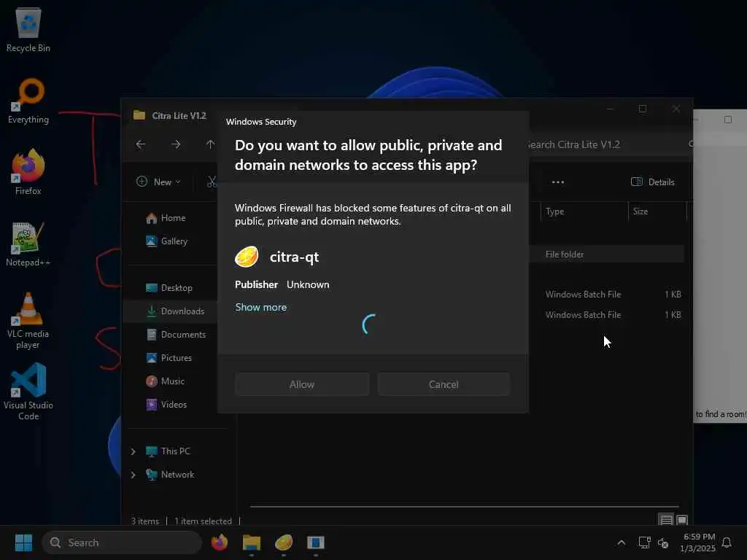Screen dimensions: 747x560
Task: Show hidden system tray icons chevron
Action: [x=622, y=542]
